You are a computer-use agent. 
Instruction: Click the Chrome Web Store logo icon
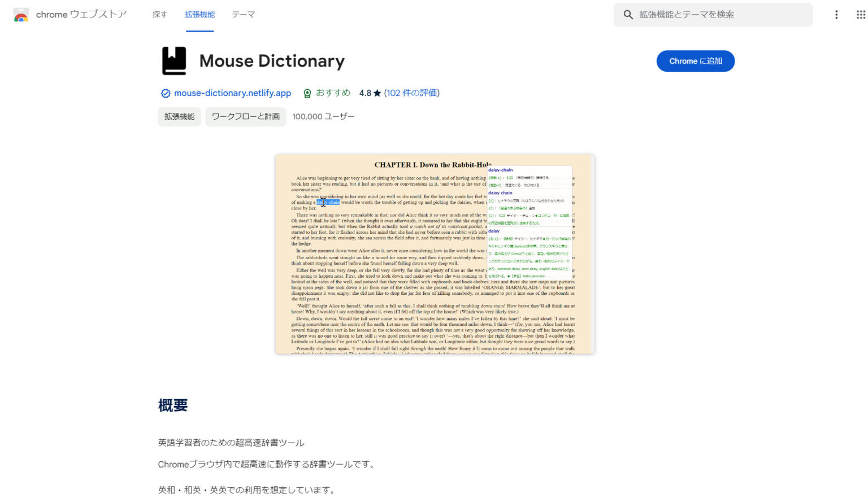[22, 14]
